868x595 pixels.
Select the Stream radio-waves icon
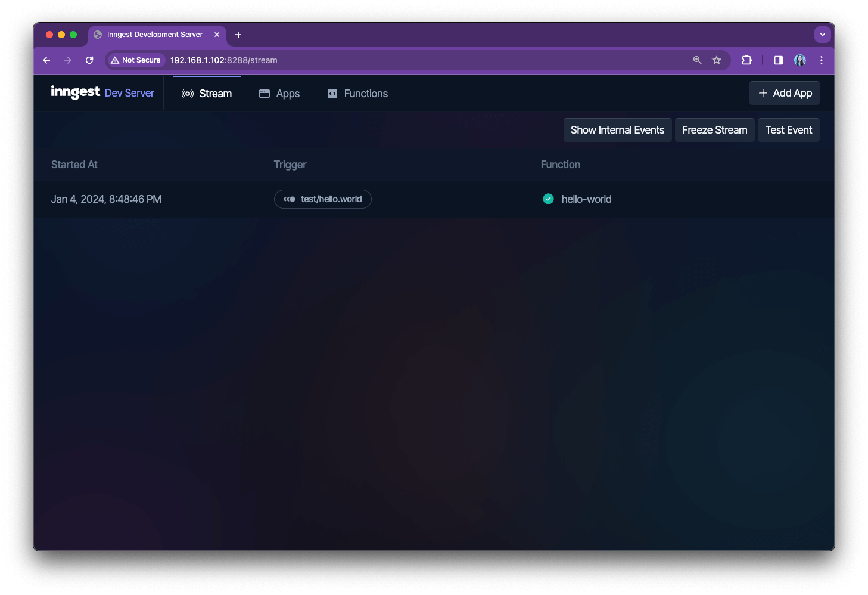(187, 94)
